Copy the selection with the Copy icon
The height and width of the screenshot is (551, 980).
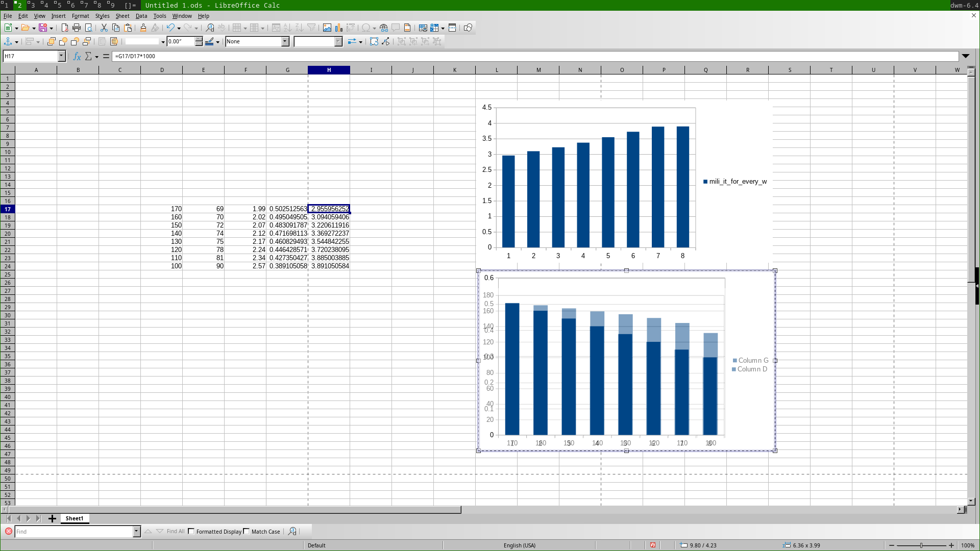point(116,28)
